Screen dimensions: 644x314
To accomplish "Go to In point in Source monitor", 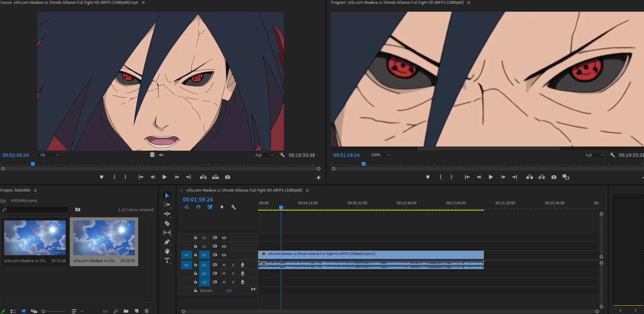I will click(141, 177).
